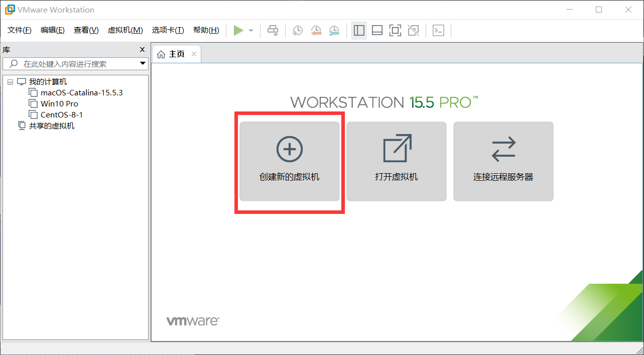Viewport: 644px width, 355px height.
Task: Open the 文件(F) menu
Action: [x=20, y=30]
